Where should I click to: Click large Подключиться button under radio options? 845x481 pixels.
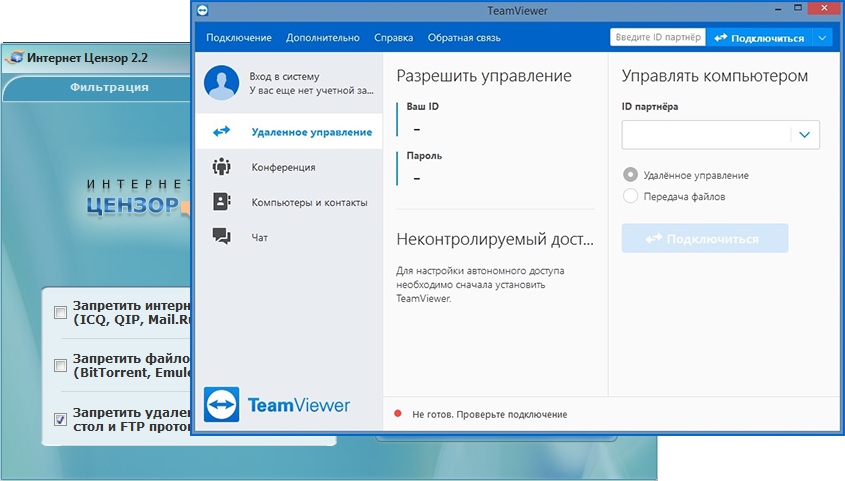tap(705, 238)
